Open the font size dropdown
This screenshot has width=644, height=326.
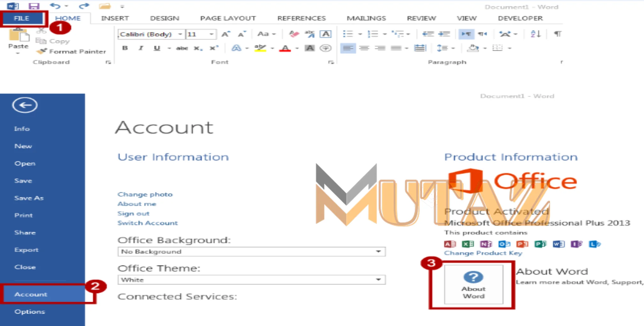(x=211, y=34)
